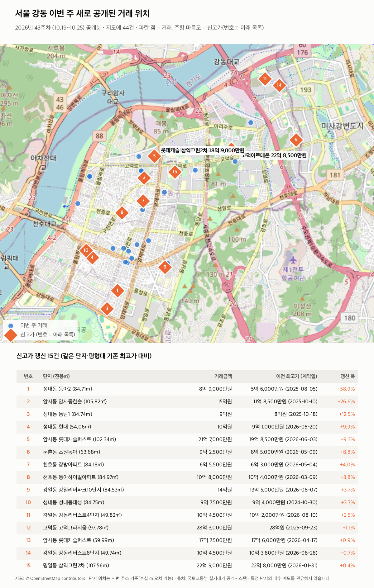Select 강일동 강동리버스트8단지 (49.74㎡) row name

(82, 553)
